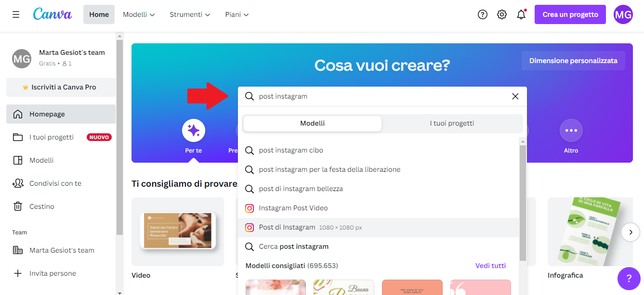Open the settings gear icon

[501, 14]
